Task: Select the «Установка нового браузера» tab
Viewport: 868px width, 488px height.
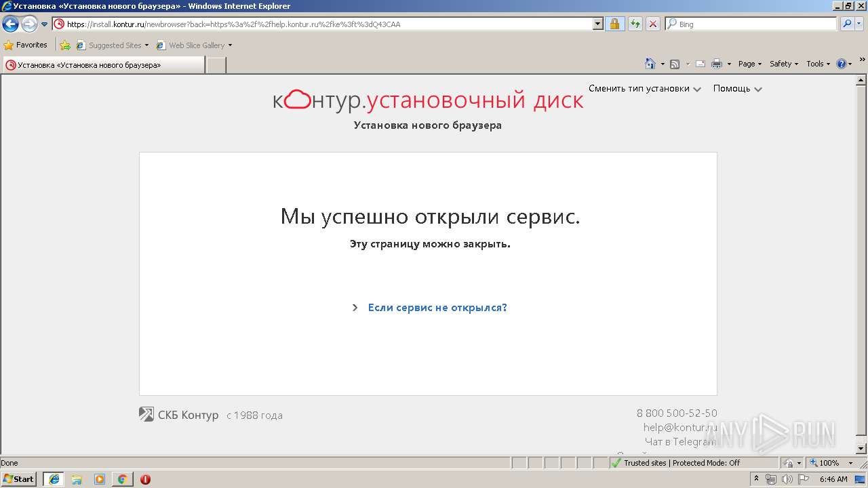Action: pyautogui.click(x=103, y=65)
